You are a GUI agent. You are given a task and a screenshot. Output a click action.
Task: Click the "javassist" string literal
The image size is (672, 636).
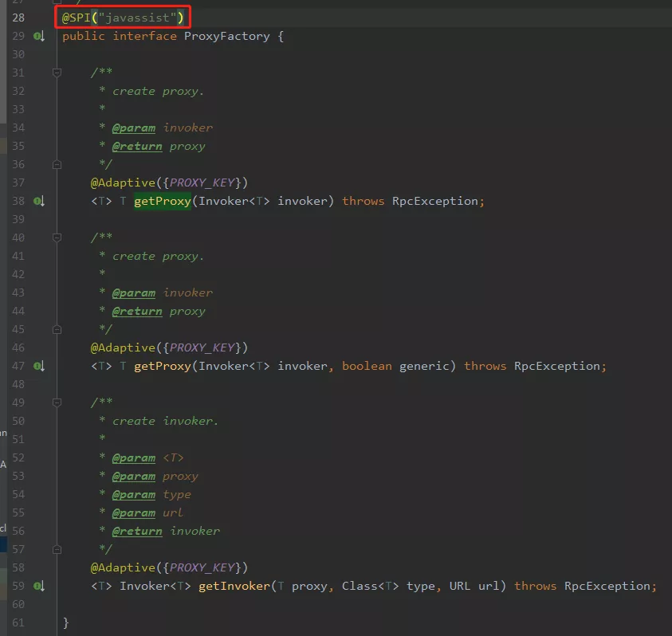point(138,18)
